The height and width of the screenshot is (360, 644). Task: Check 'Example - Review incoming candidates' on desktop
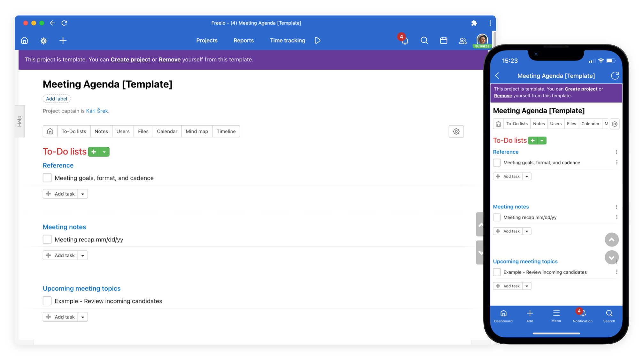point(47,301)
